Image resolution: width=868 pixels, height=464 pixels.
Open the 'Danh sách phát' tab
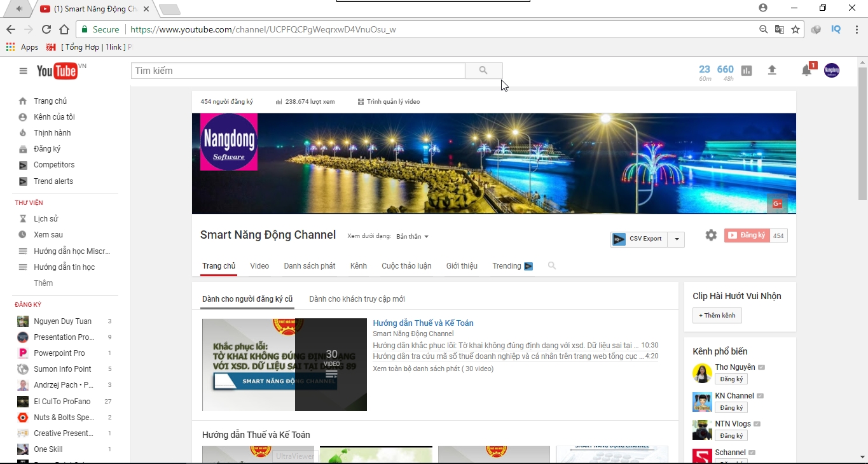pos(310,266)
